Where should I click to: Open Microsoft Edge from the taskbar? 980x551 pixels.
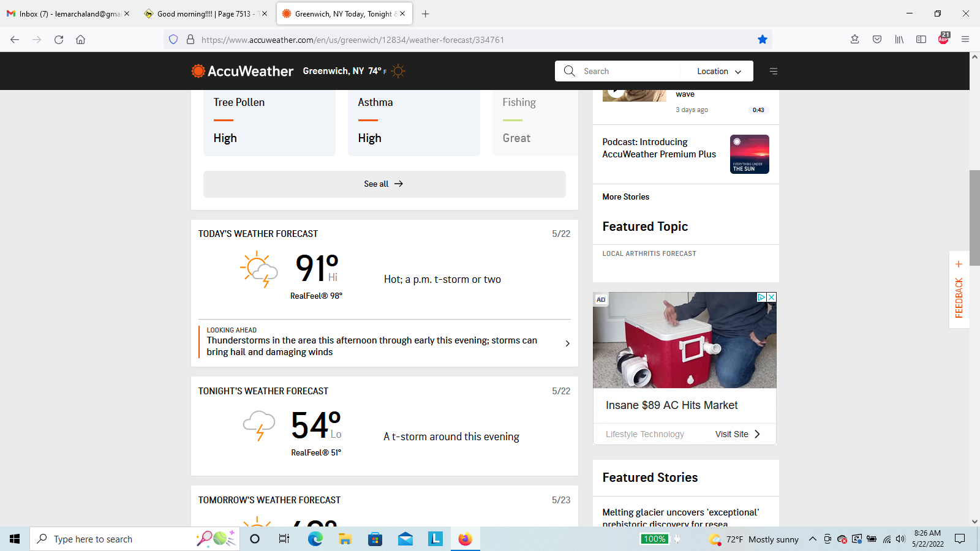tap(315, 539)
